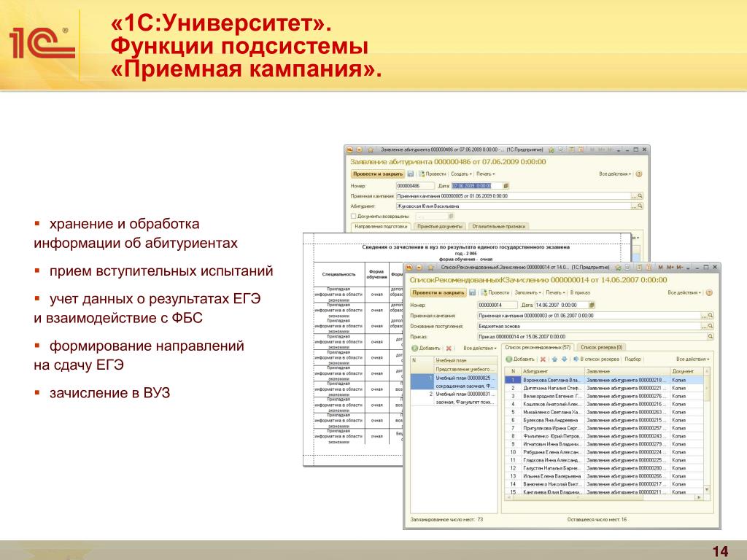Image resolution: width=747 pixels, height=560 pixels.
Task: Click В приказ button
Action: click(x=580, y=292)
